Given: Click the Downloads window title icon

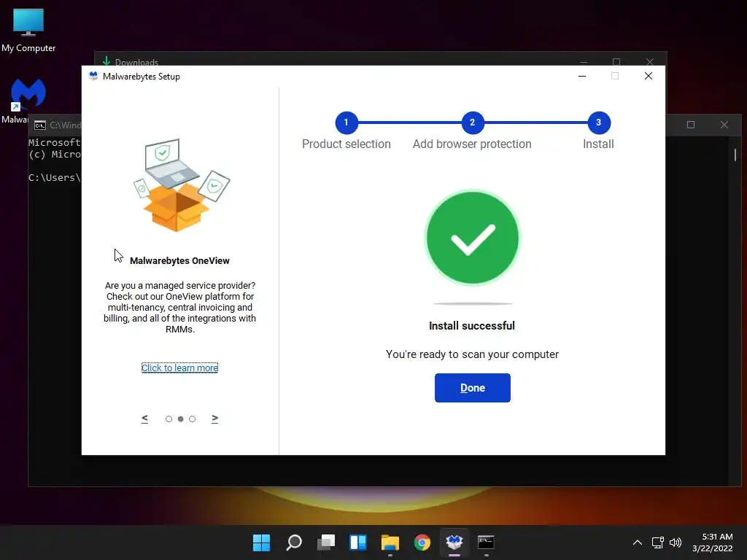Looking at the screenshot, I should click(107, 61).
